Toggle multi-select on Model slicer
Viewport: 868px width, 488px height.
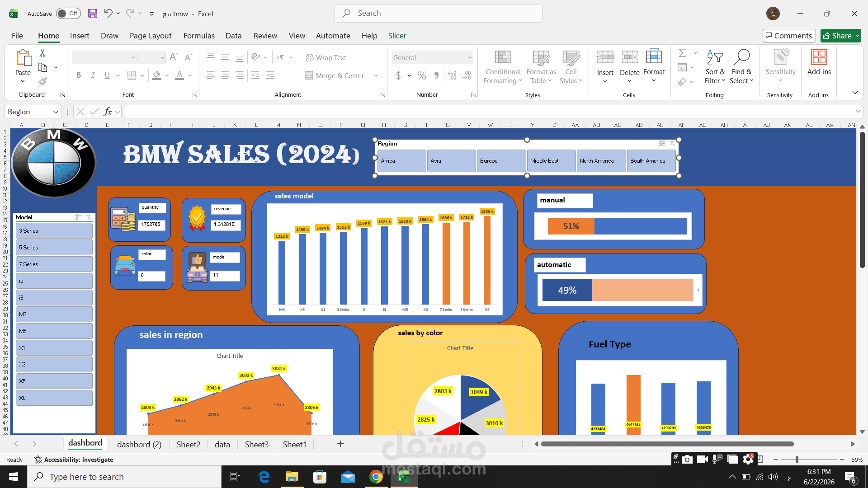(79, 217)
